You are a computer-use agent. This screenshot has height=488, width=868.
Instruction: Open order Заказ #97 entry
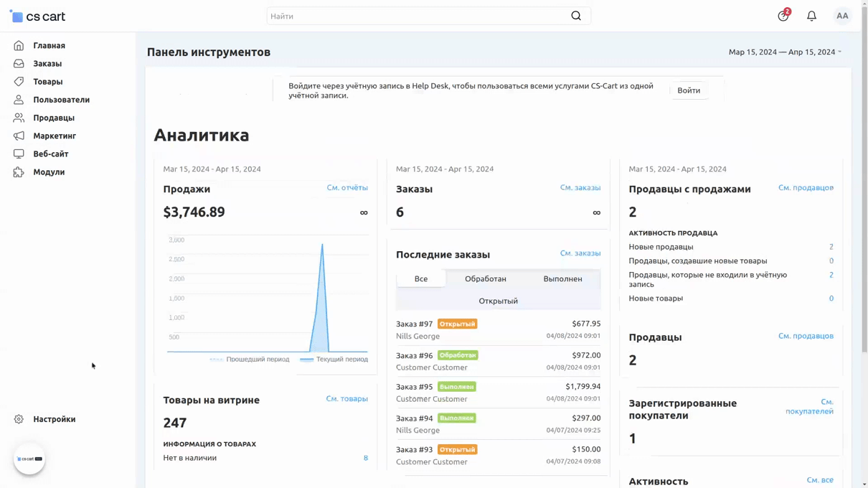pos(415,324)
